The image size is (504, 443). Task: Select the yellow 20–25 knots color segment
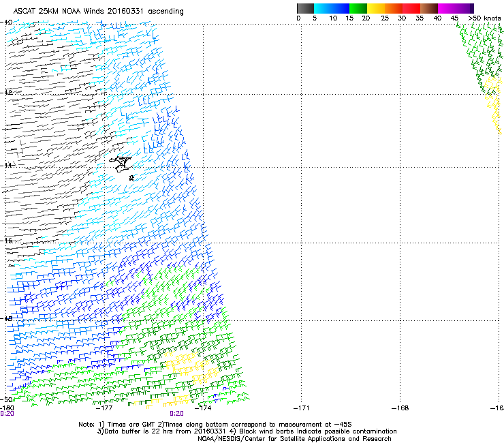tap(376, 9)
